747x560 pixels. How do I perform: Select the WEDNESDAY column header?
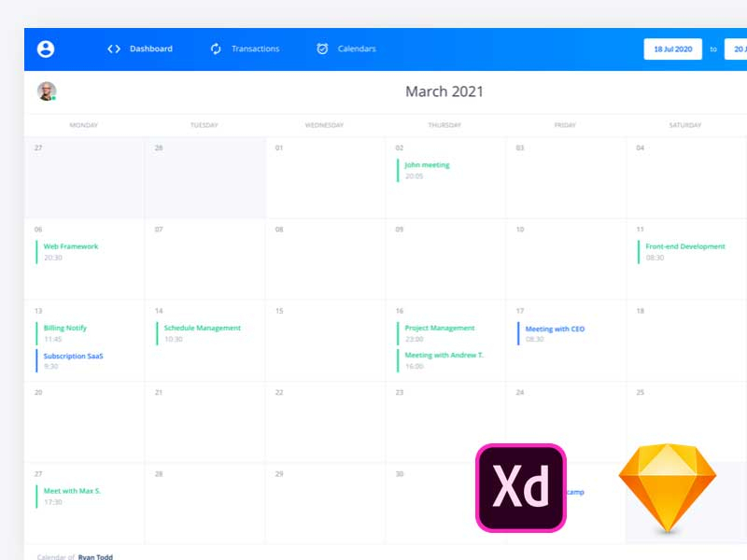pyautogui.click(x=324, y=125)
